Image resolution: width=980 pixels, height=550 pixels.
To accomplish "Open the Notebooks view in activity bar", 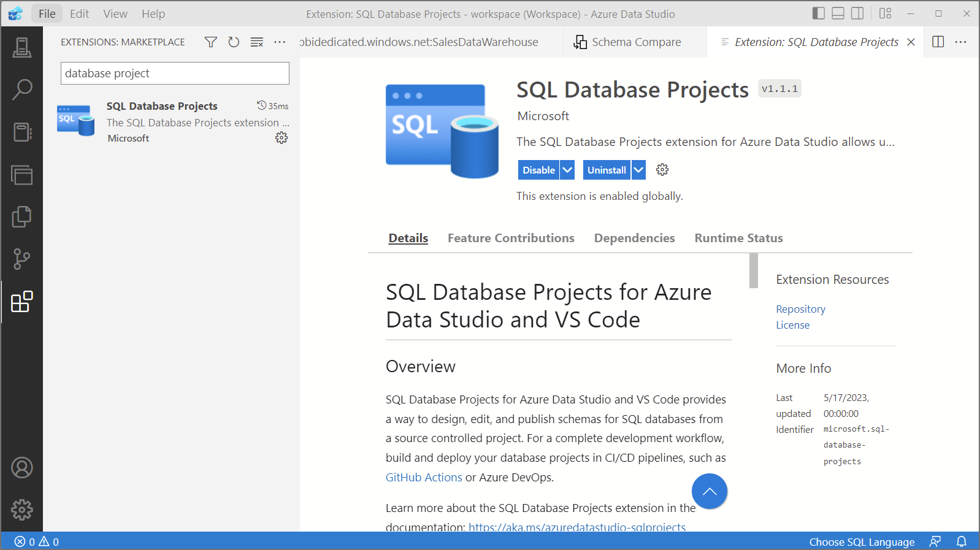I will tap(22, 132).
